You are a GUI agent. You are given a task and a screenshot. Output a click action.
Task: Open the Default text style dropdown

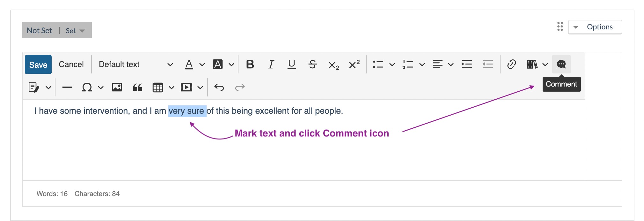(136, 64)
